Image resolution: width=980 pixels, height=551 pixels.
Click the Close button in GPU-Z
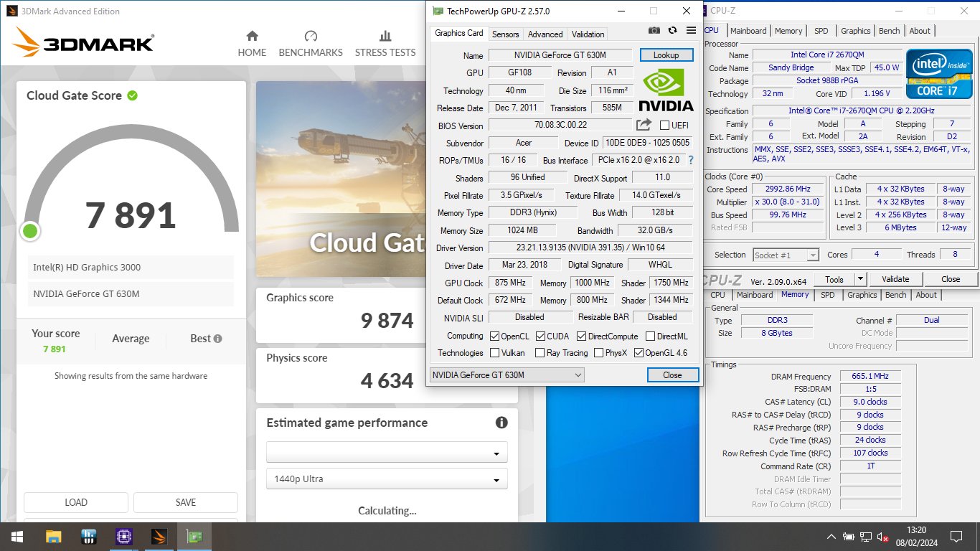672,375
